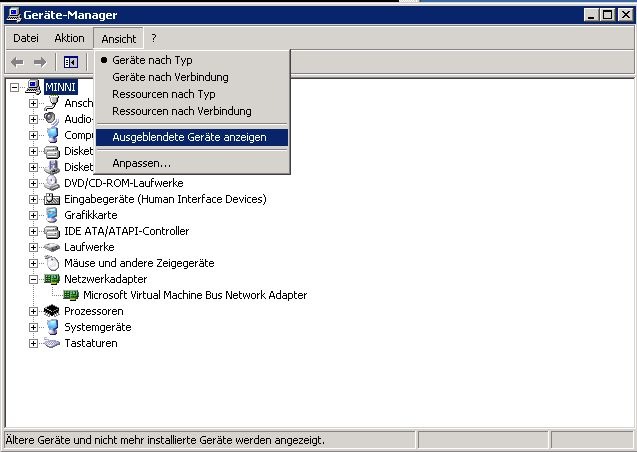Click the forward arrow toolbar icon
The image size is (637, 452).
(40, 62)
